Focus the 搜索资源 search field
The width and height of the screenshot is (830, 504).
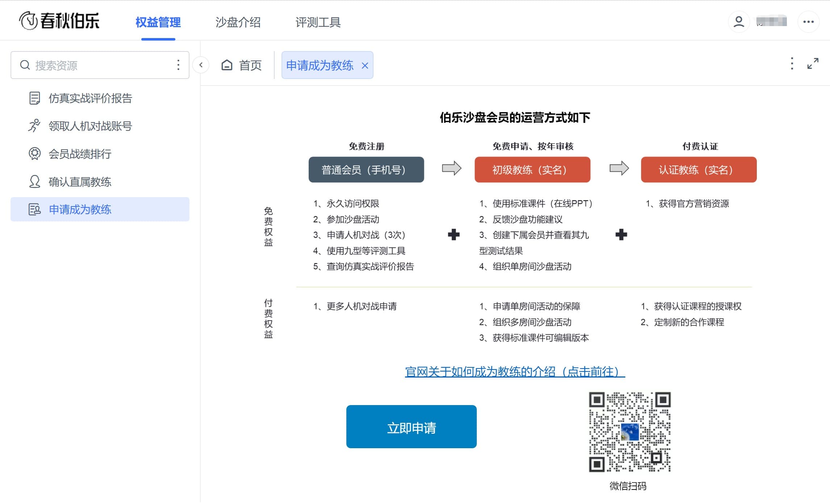click(x=100, y=65)
